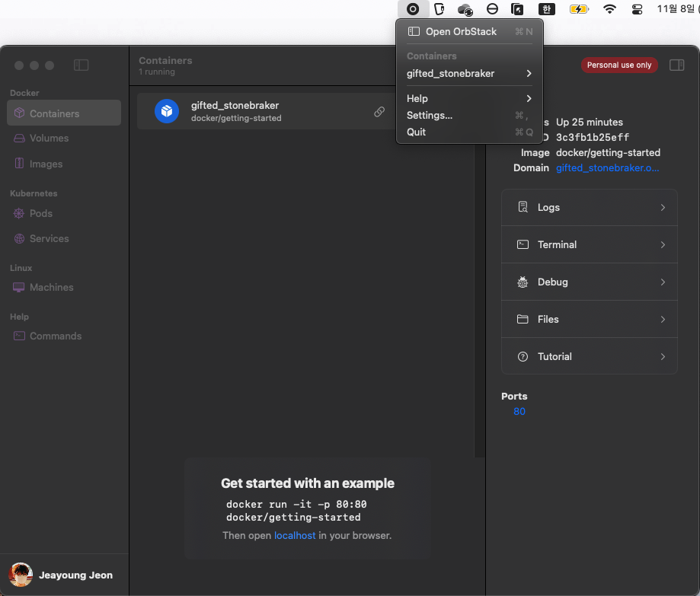Click the Services globe icon
Viewport: 700px width, 596px height.
tap(19, 239)
